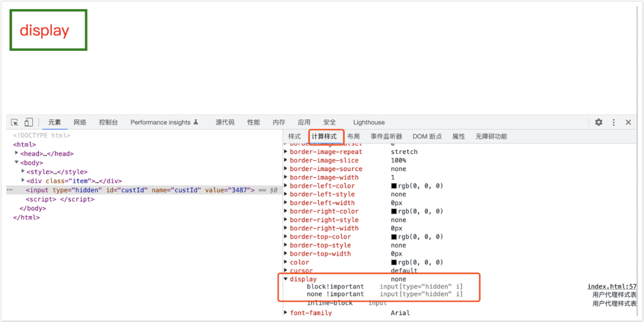This screenshot has height=322, width=644.
Task: Expand the style node
Action: point(23,171)
